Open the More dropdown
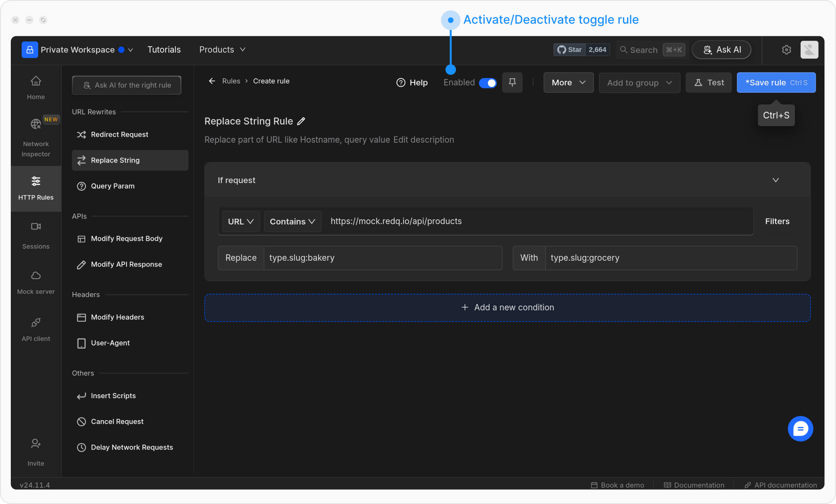 (x=568, y=83)
